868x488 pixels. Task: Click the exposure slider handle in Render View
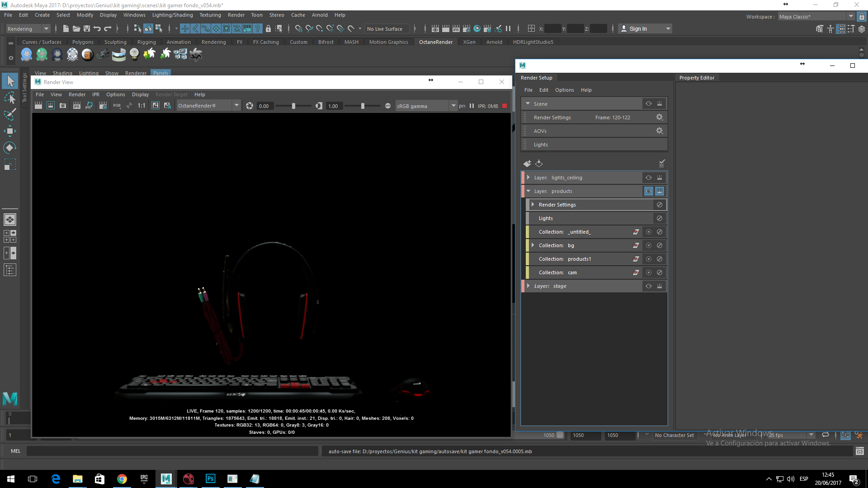[293, 106]
